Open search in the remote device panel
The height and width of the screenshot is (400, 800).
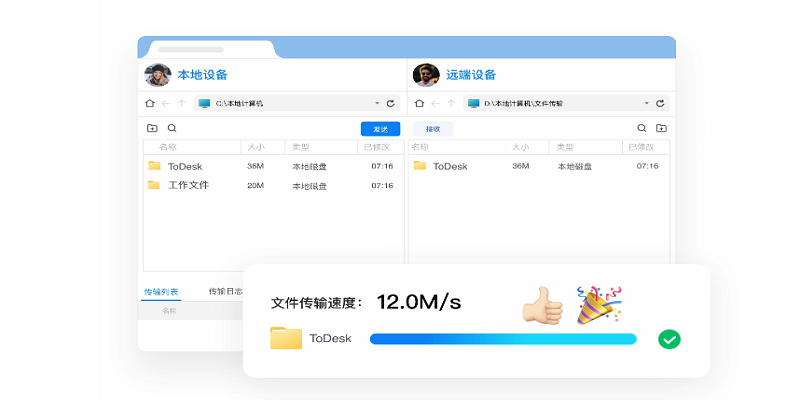click(642, 128)
